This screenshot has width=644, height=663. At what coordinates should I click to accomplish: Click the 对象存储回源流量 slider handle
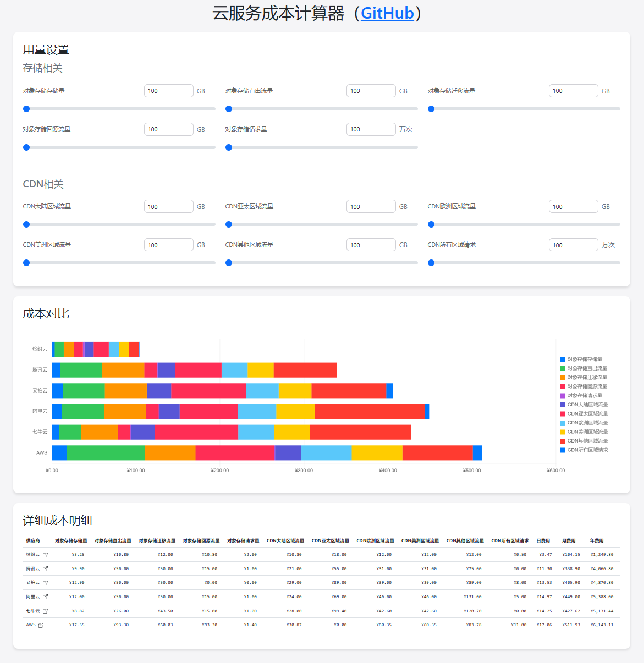pos(26,147)
